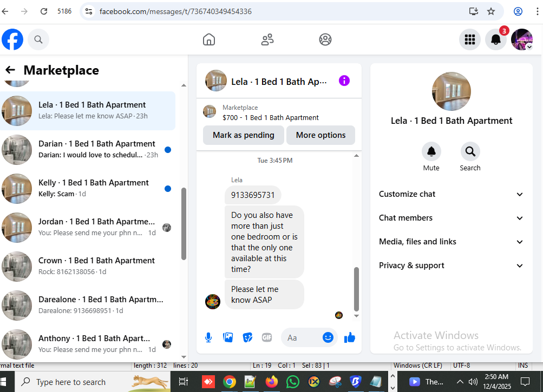Open the Groups icon in top navigation
The height and width of the screenshot is (392, 543).
pyautogui.click(x=325, y=39)
